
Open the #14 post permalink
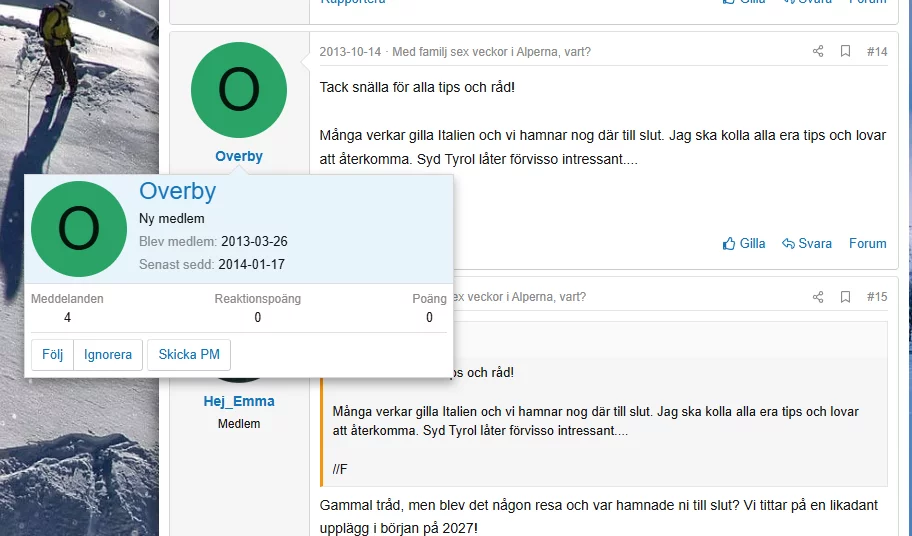876,51
